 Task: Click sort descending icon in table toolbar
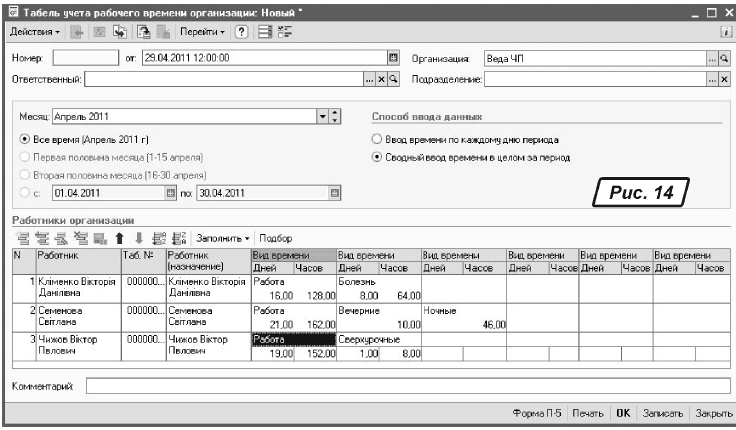pos(178,239)
